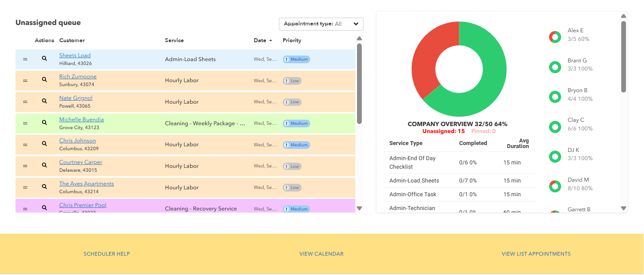Viewport: 644px width, 275px height.
Task: Sort queue by Date column header
Action: pyautogui.click(x=260, y=40)
